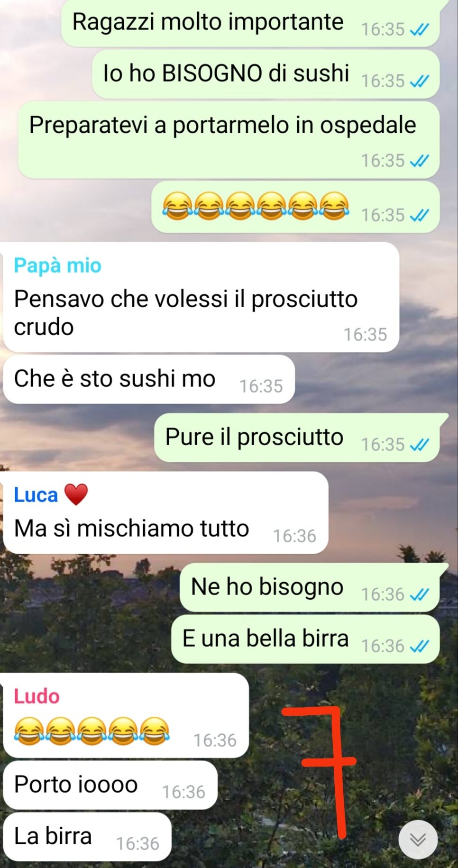Select message 'La birra'
The image size is (458, 868).
click(87, 836)
